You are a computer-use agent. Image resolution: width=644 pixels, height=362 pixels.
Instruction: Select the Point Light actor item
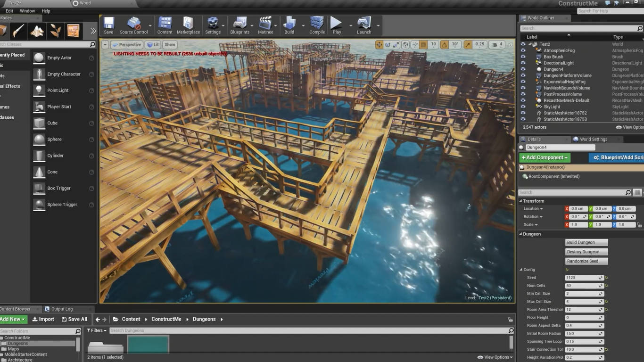(x=58, y=90)
